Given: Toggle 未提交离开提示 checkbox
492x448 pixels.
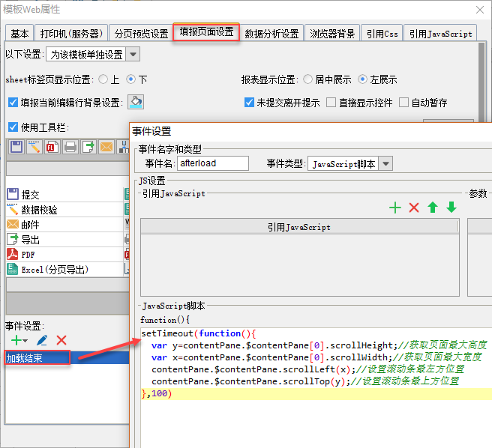Looking at the screenshot, I should tap(249, 102).
